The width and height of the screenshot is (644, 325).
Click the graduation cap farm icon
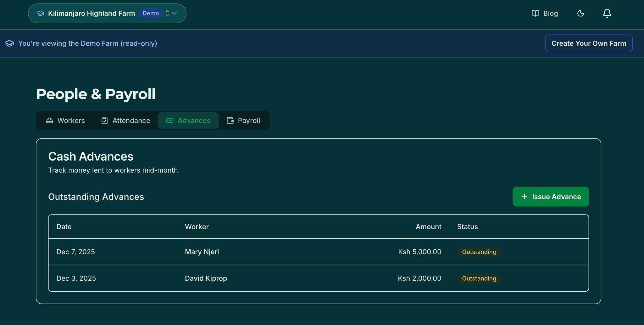pyautogui.click(x=41, y=13)
